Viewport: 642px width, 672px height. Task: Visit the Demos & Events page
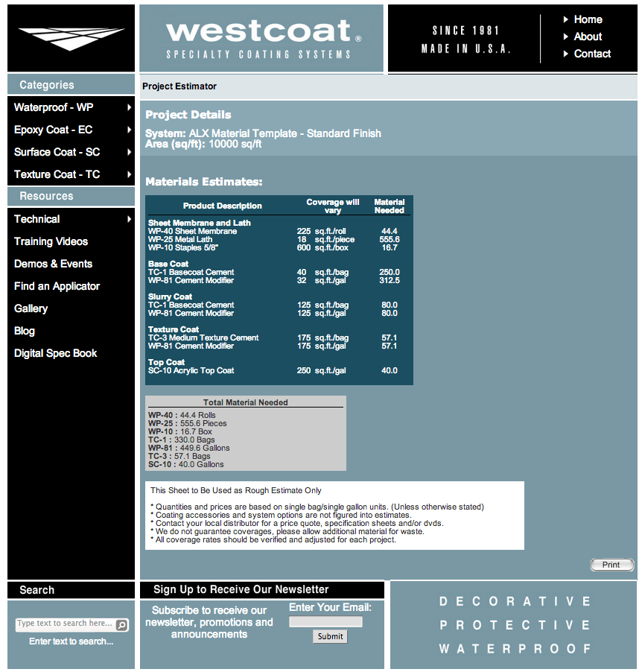coord(53,264)
